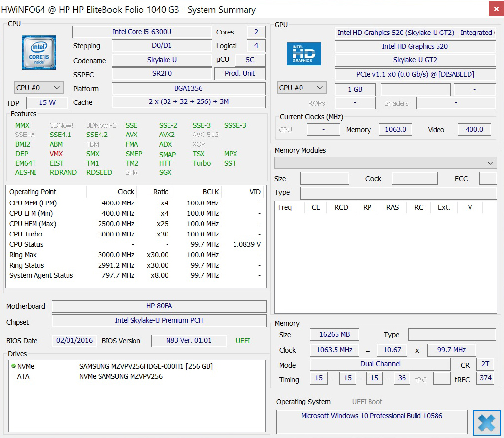Click the Logical processors count field
This screenshot has height=438, width=504.
tap(256, 46)
